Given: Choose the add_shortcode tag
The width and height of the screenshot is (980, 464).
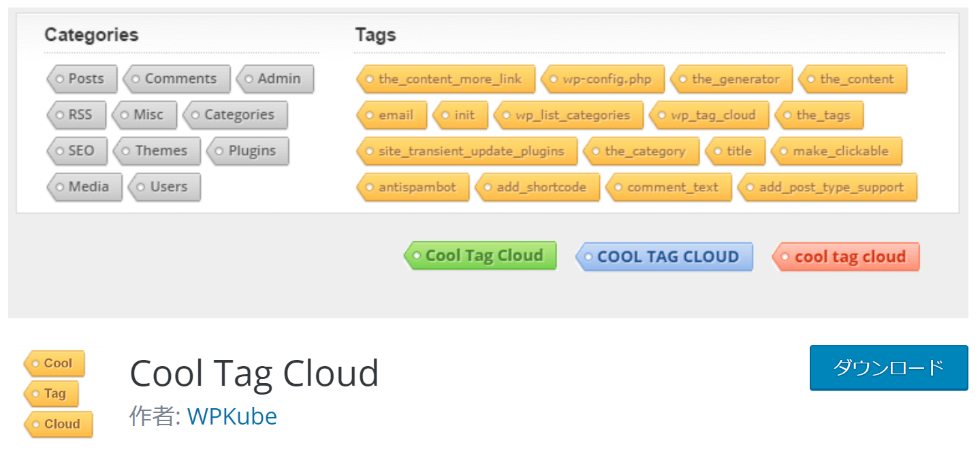Looking at the screenshot, I should [x=537, y=187].
